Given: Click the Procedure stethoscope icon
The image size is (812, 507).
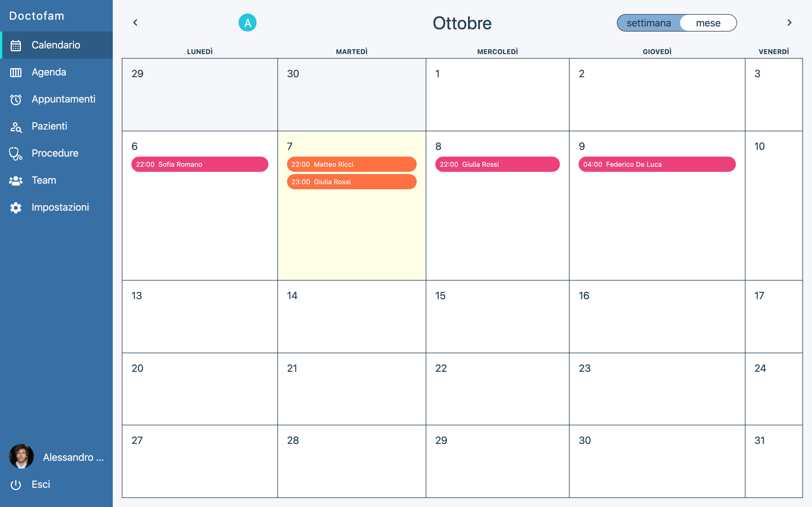Looking at the screenshot, I should [16, 154].
